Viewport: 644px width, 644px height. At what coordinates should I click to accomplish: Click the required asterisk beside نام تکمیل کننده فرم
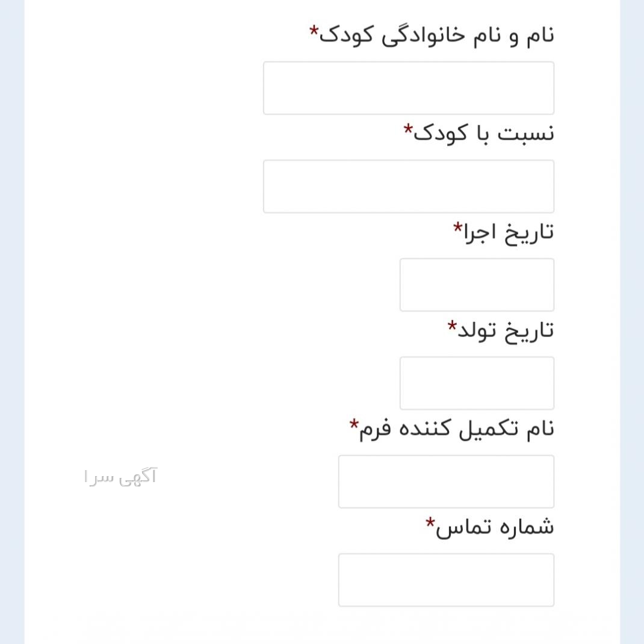(x=354, y=424)
